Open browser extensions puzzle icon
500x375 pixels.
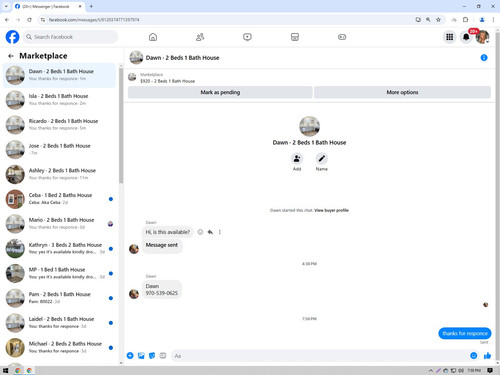click(466, 20)
